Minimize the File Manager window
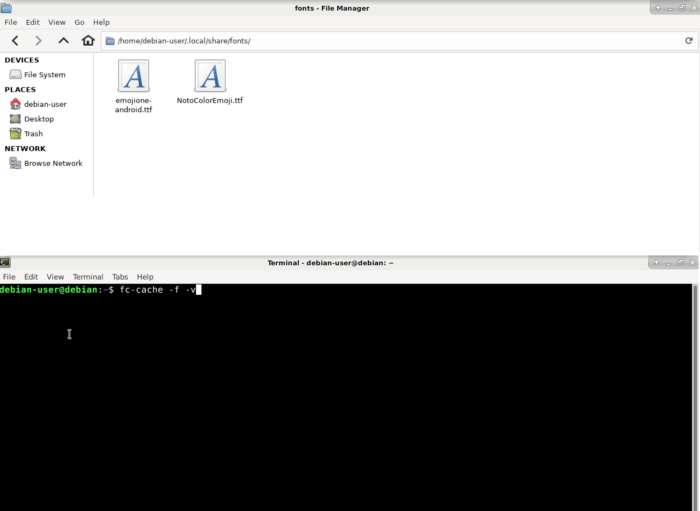Image resolution: width=700 pixels, height=511 pixels. pos(670,8)
